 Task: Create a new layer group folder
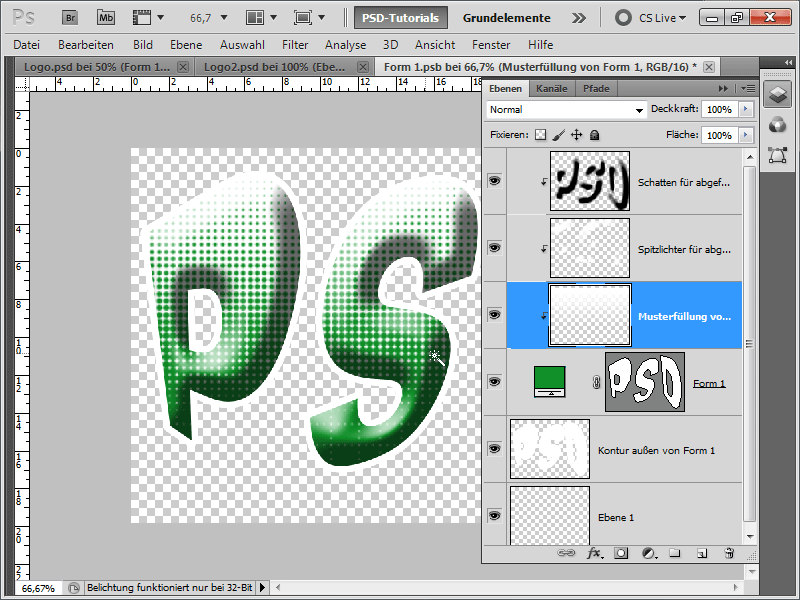(x=675, y=553)
